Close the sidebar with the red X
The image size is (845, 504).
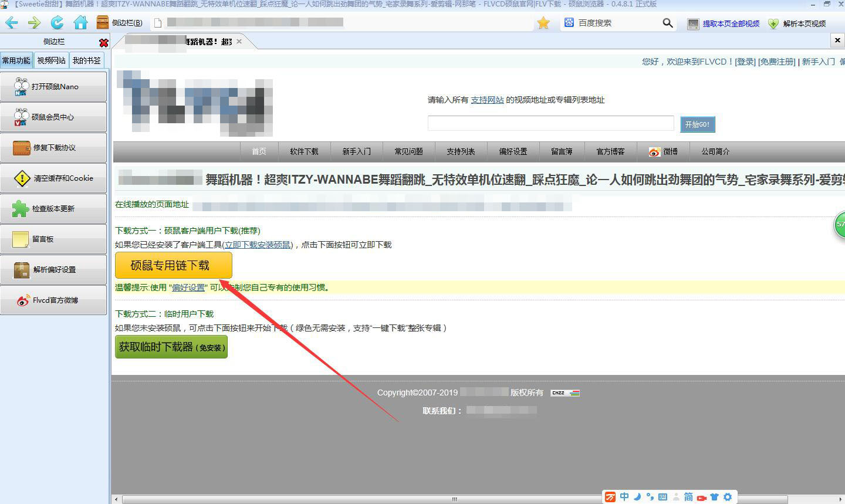point(104,43)
